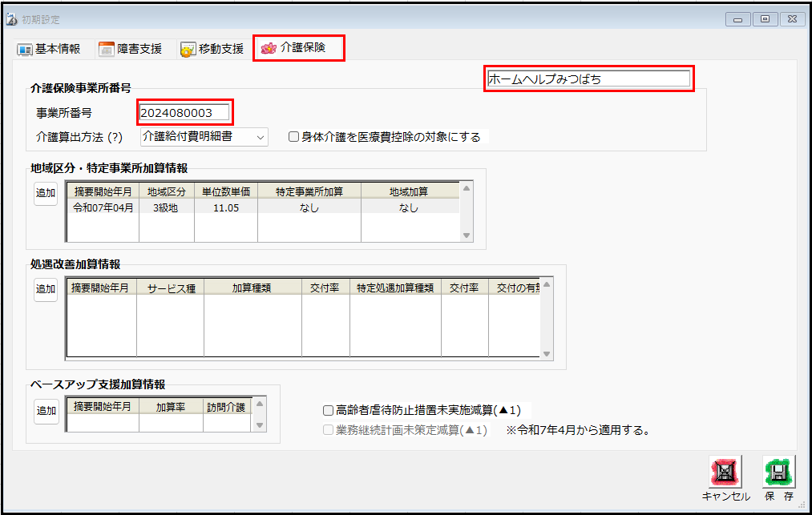Image resolution: width=812 pixels, height=515 pixels.
Task: Click 追加 under ベースアップ支援加算情報
Action: (x=46, y=411)
